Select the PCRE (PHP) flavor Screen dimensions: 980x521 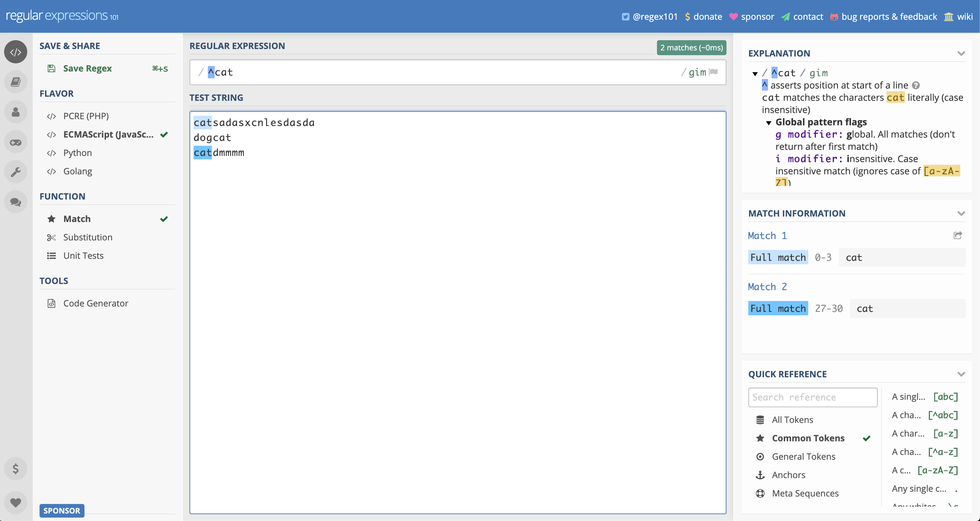tap(86, 116)
